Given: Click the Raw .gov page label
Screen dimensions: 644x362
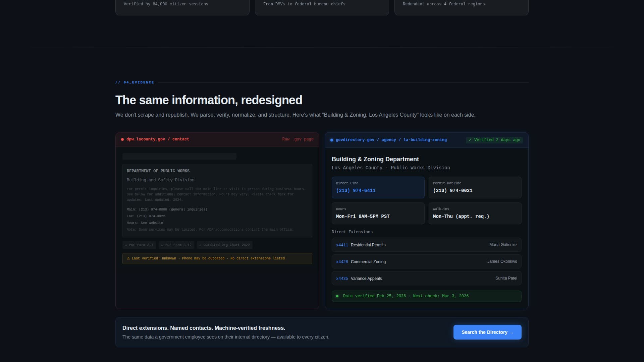Looking at the screenshot, I should pyautogui.click(x=298, y=139).
